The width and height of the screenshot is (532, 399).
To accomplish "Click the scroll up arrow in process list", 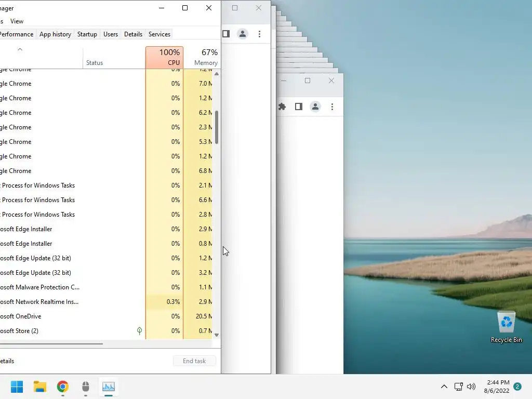I will point(217,74).
